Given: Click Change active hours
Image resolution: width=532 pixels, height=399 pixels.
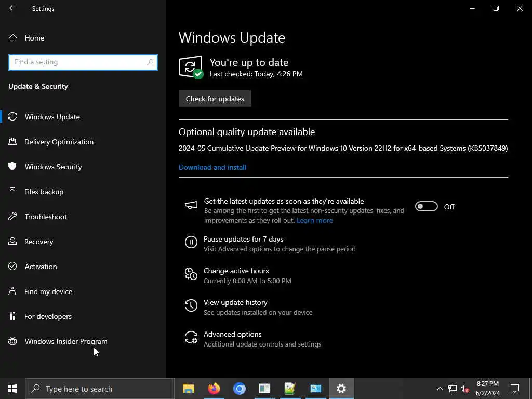Looking at the screenshot, I should coord(236,271).
